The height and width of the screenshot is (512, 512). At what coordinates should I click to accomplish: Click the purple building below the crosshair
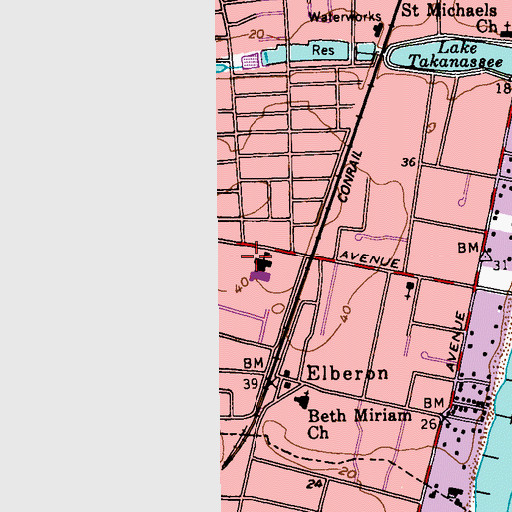260,276
